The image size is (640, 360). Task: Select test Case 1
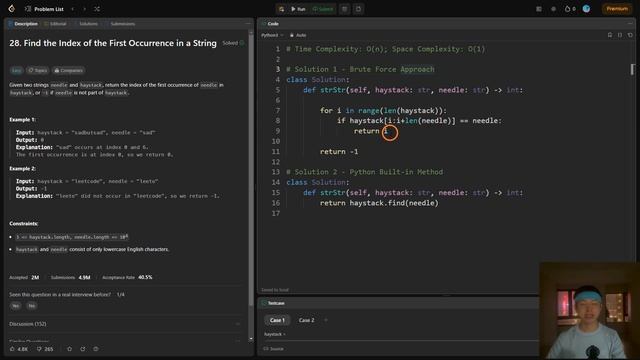[x=277, y=320]
